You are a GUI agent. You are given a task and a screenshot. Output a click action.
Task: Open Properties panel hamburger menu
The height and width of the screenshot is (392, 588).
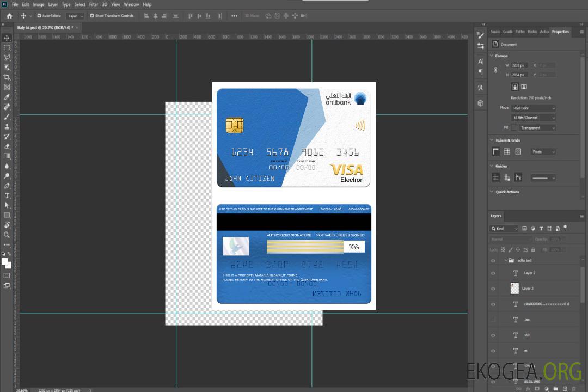click(581, 32)
